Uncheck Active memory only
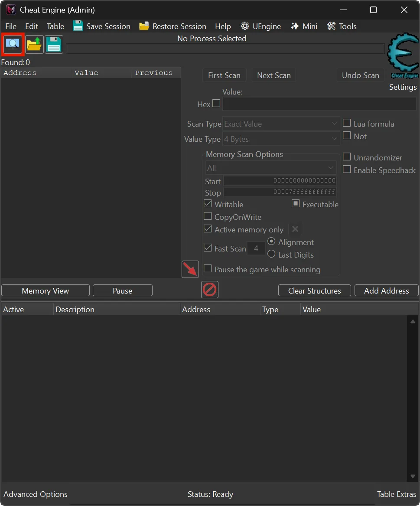Viewport: 420px width, 506px height. 208,229
